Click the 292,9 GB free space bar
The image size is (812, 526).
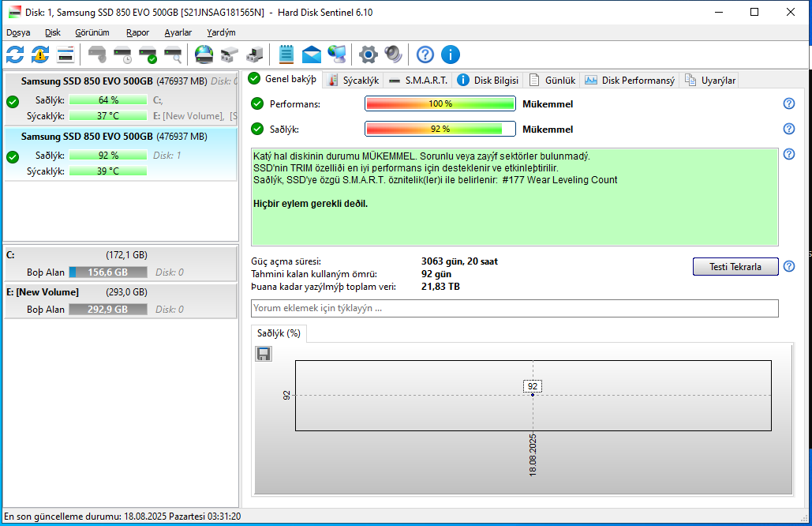[107, 310]
